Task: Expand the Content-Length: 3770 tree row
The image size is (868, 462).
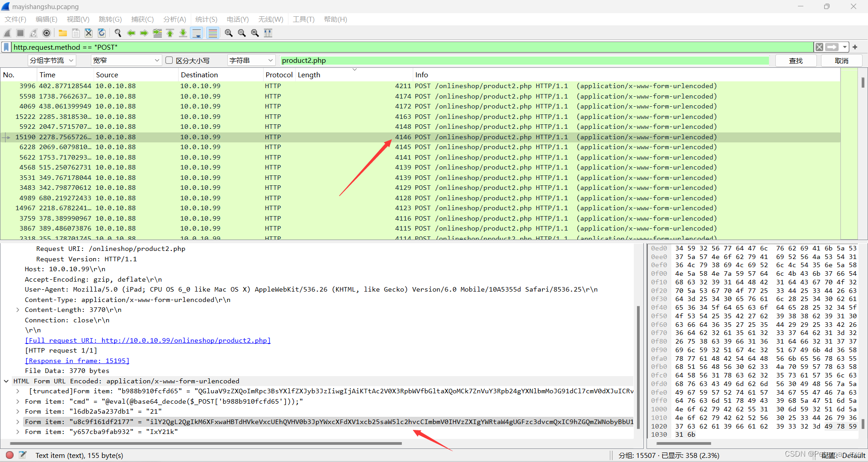Action: [18, 310]
